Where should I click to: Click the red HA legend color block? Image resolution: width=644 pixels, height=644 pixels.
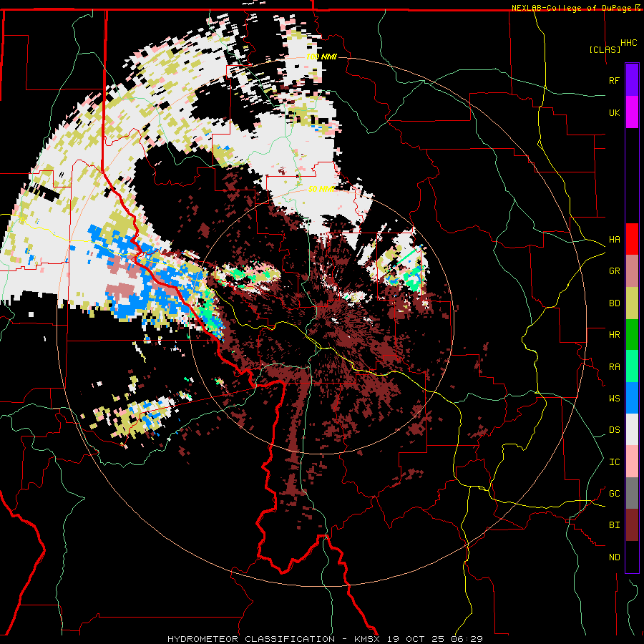pyautogui.click(x=632, y=239)
